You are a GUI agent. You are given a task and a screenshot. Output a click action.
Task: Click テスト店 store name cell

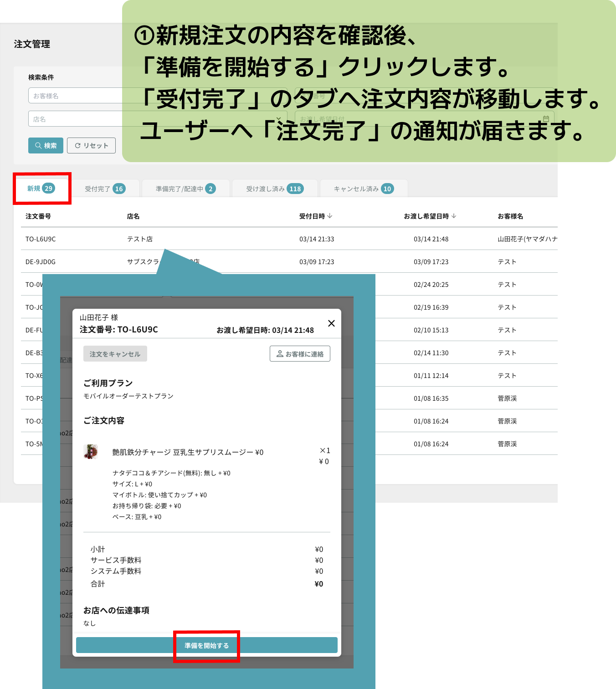tap(140, 239)
